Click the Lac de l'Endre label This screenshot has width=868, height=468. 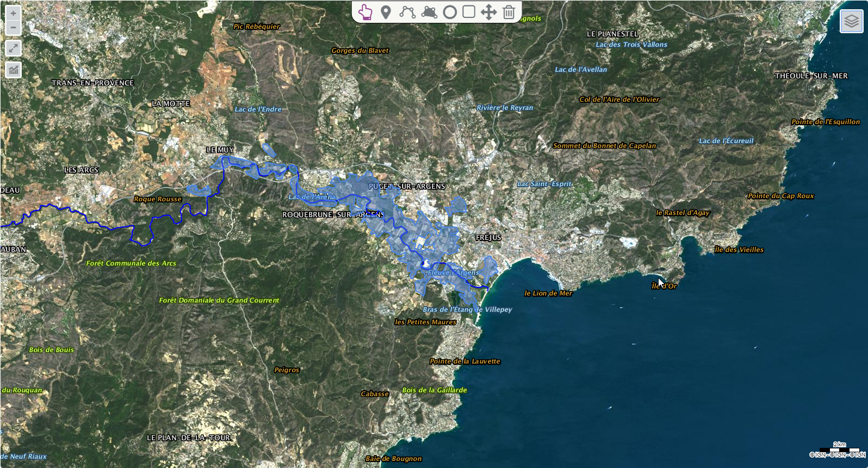tap(258, 109)
